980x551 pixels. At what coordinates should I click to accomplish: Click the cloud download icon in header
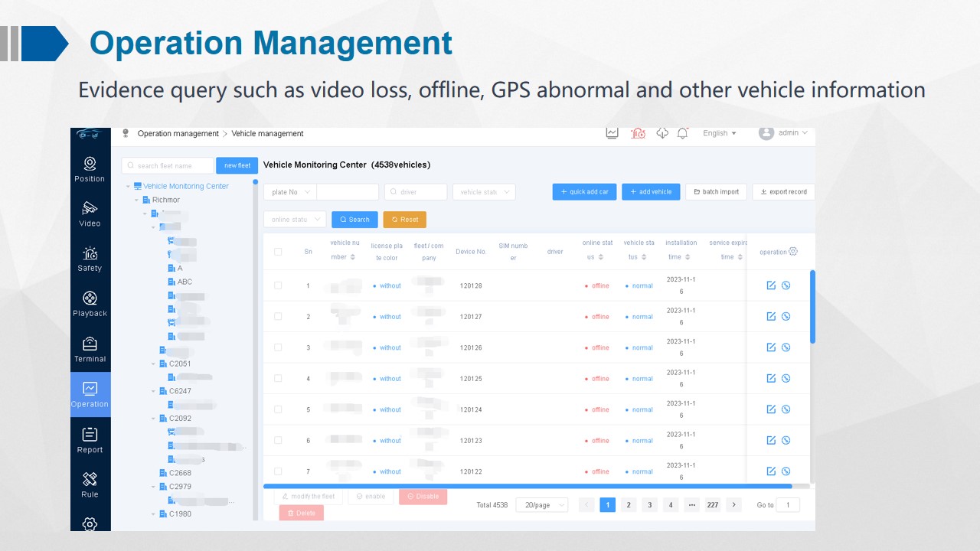662,133
